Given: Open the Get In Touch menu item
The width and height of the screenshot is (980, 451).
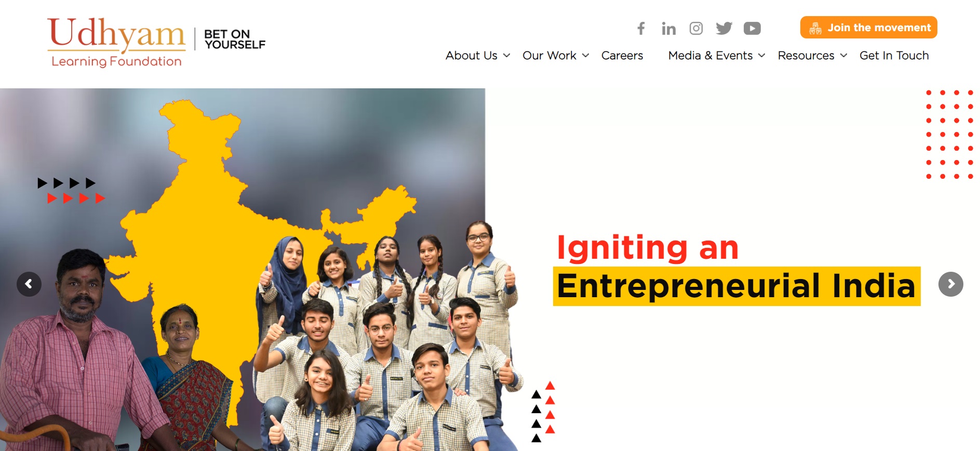Looking at the screenshot, I should point(894,56).
